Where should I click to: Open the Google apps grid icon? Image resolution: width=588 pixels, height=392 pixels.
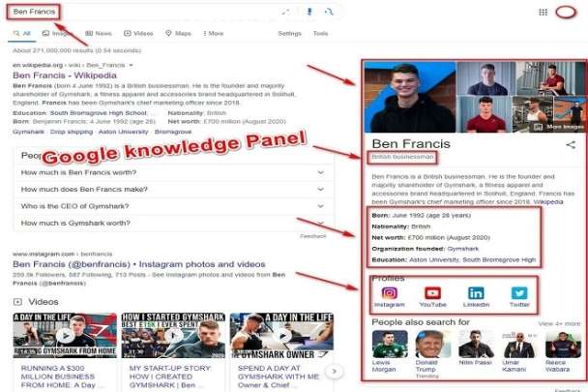[543, 13]
